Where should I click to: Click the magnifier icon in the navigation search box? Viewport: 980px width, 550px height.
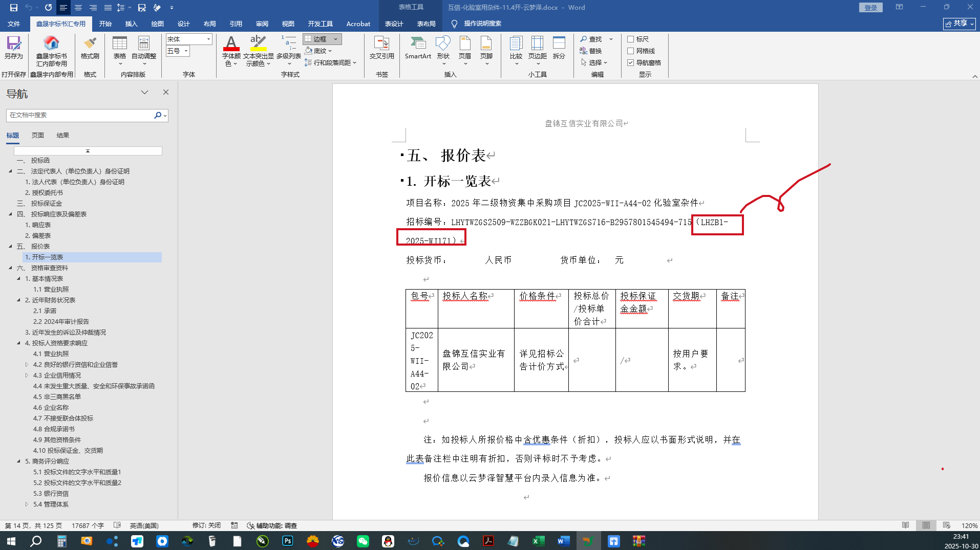158,115
